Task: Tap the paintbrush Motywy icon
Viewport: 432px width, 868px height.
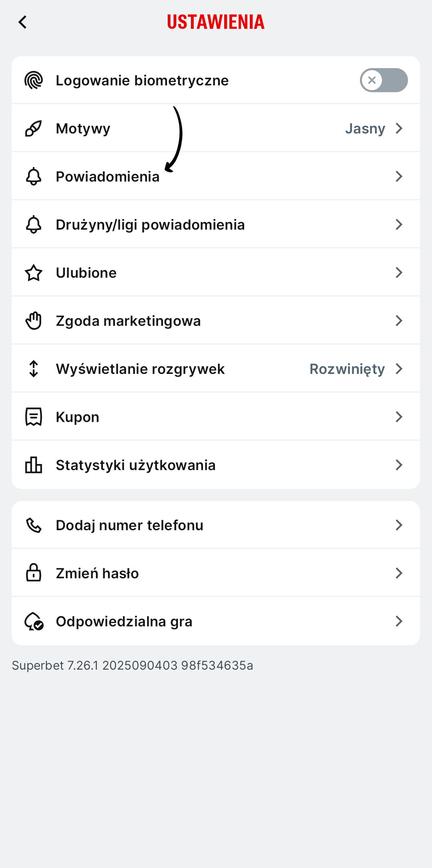Action: point(34,128)
